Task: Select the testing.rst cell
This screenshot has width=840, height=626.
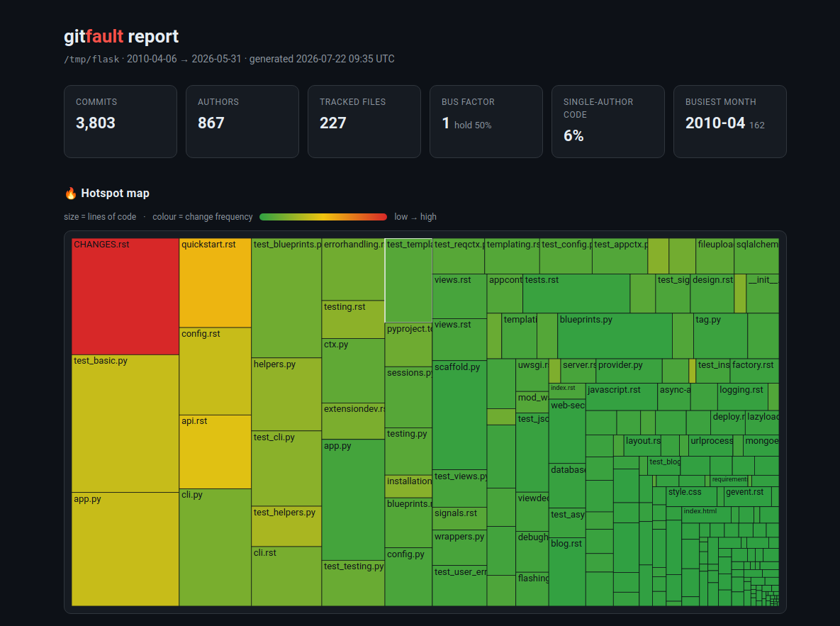Action: click(x=354, y=320)
